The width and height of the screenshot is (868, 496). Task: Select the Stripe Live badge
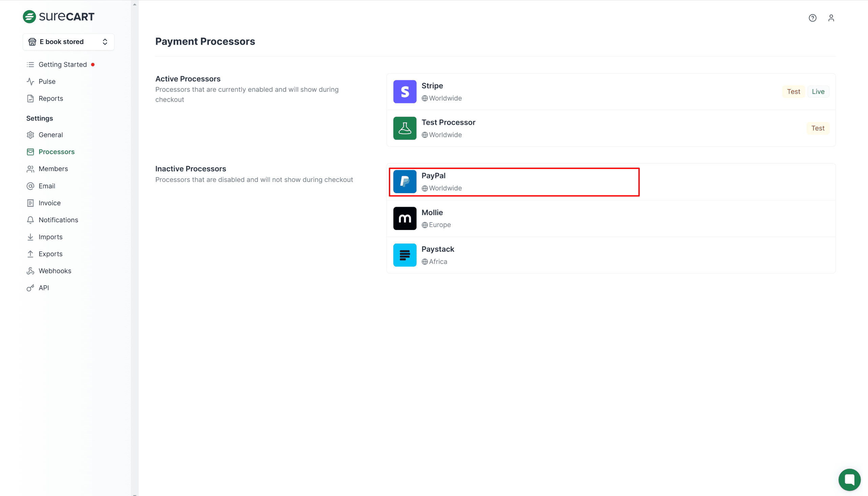[x=818, y=91]
